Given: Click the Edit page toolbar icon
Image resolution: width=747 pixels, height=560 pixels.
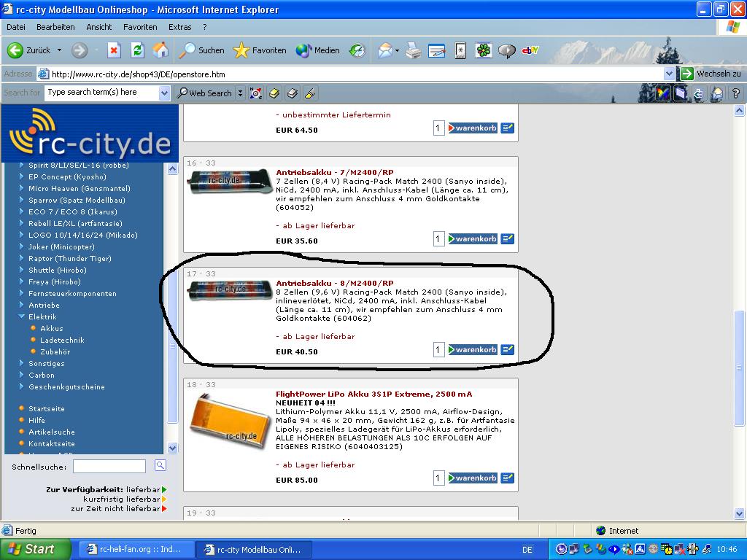Looking at the screenshot, I should tap(436, 50).
